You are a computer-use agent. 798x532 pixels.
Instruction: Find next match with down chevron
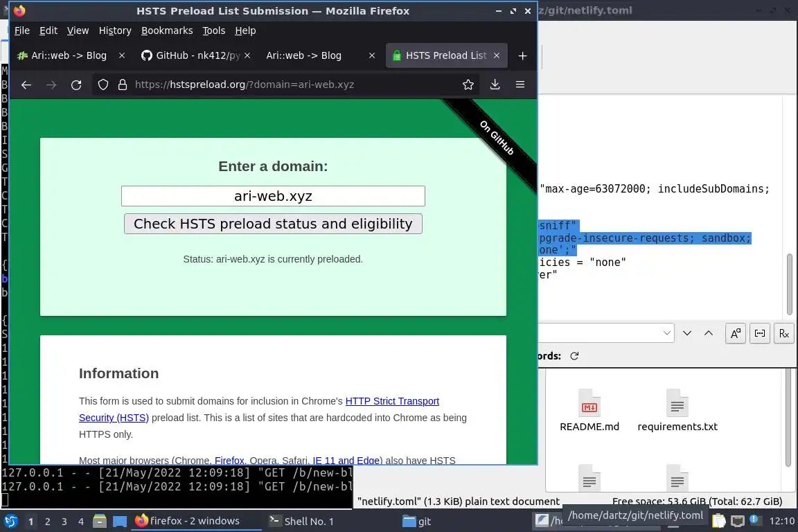(x=687, y=333)
